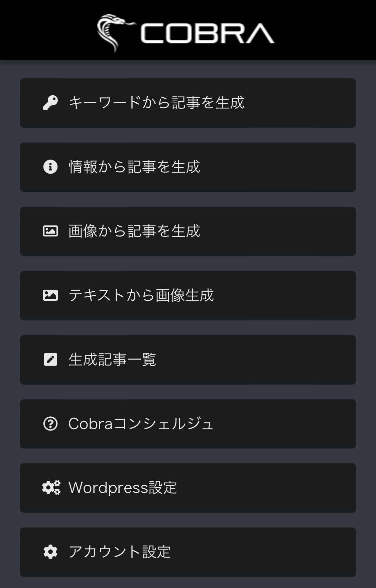This screenshot has width=376, height=588.
Task: Click the single gear account icon
Action: 50,552
